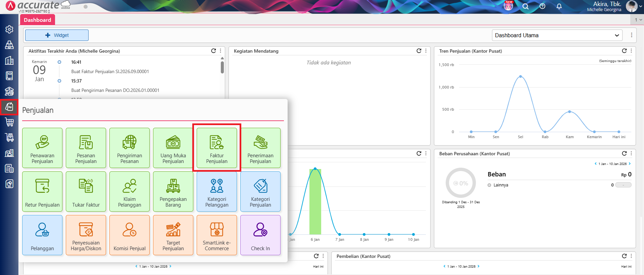This screenshot has height=275, width=644.
Task: Click the add Widget button
Action: click(x=57, y=35)
